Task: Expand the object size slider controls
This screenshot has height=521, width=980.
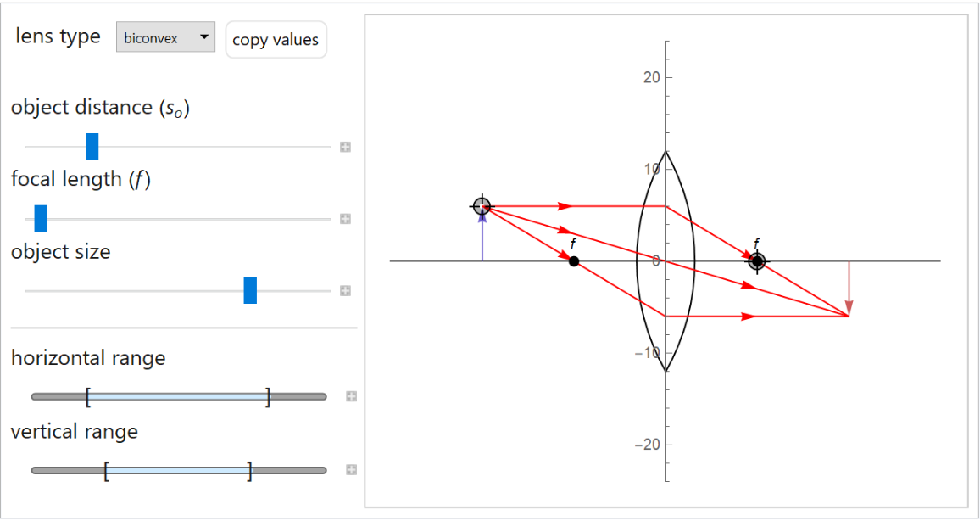Action: (345, 291)
